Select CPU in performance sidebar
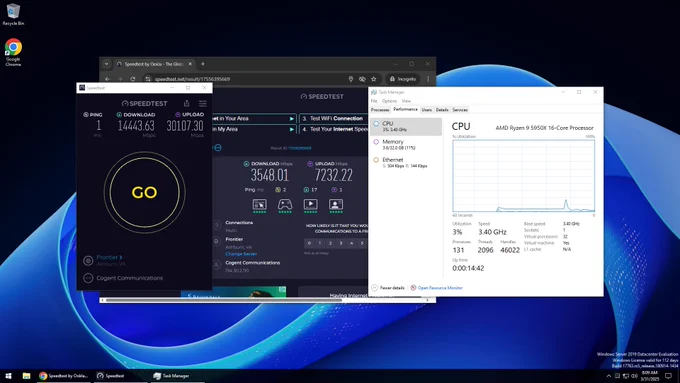Viewport: 680px width, 383px height. [x=406, y=126]
